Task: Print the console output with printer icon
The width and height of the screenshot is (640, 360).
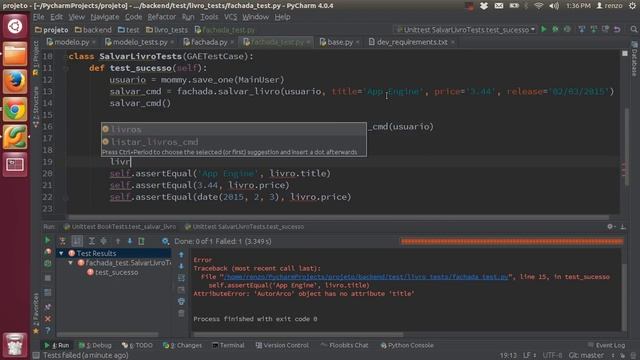Action: (181, 301)
